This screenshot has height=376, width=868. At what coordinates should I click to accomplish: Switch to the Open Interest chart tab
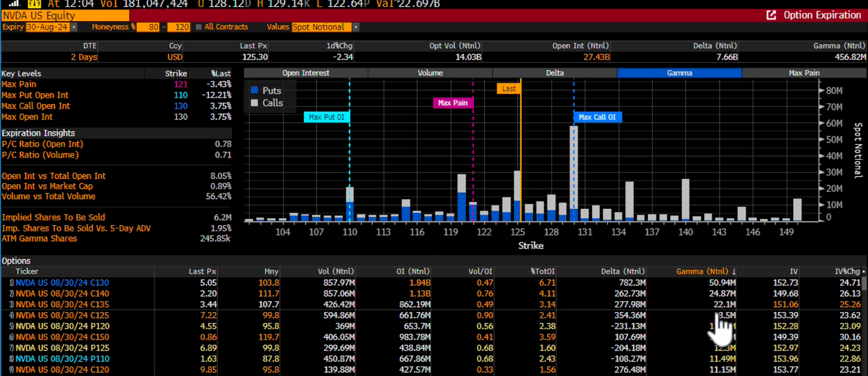pyautogui.click(x=306, y=73)
